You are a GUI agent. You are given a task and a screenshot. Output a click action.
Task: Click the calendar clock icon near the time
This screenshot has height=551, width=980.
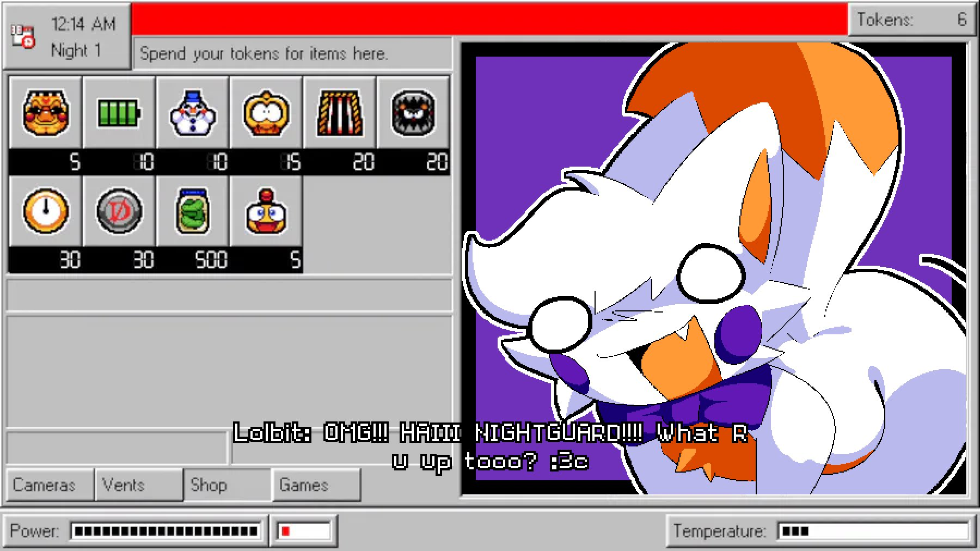(x=23, y=36)
